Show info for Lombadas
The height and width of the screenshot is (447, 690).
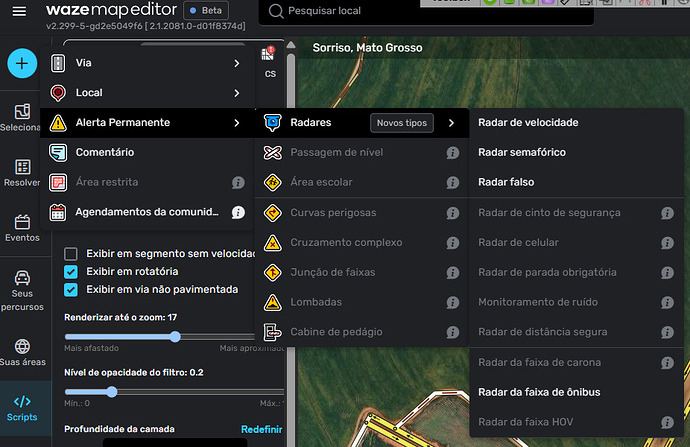452,303
